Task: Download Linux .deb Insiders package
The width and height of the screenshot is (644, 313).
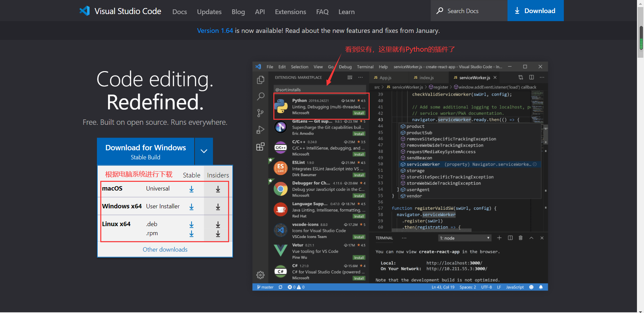Action: click(218, 224)
